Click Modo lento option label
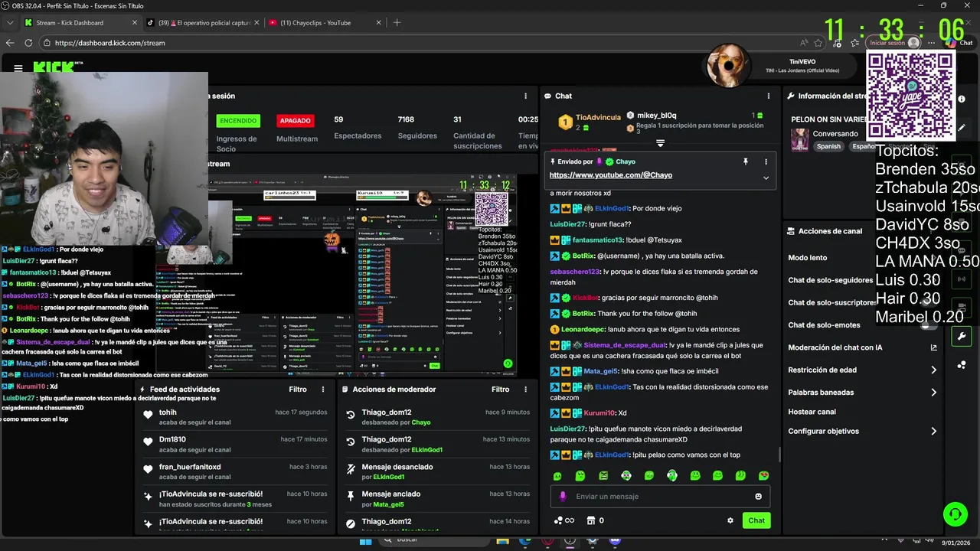The height and width of the screenshot is (551, 980). [x=807, y=258]
